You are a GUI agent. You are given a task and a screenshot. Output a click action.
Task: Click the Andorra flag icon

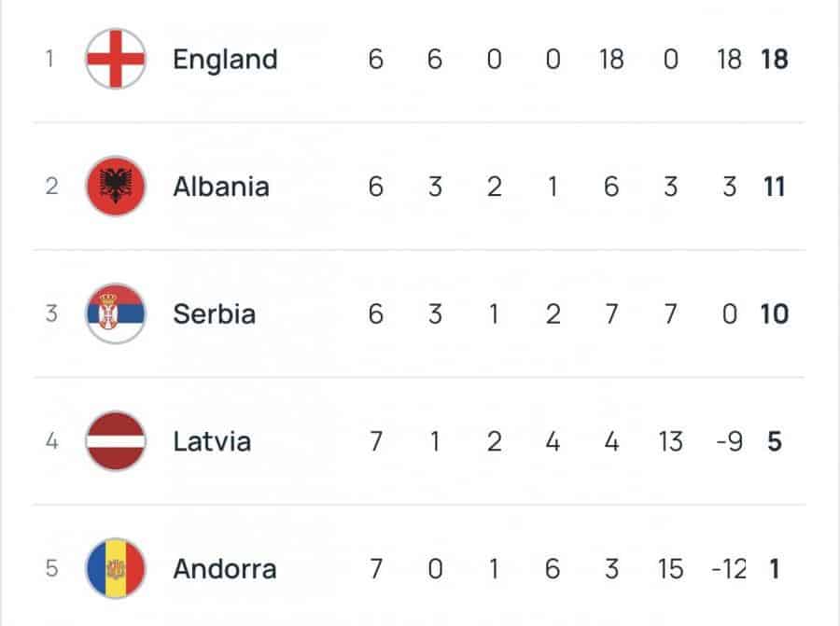point(116,568)
